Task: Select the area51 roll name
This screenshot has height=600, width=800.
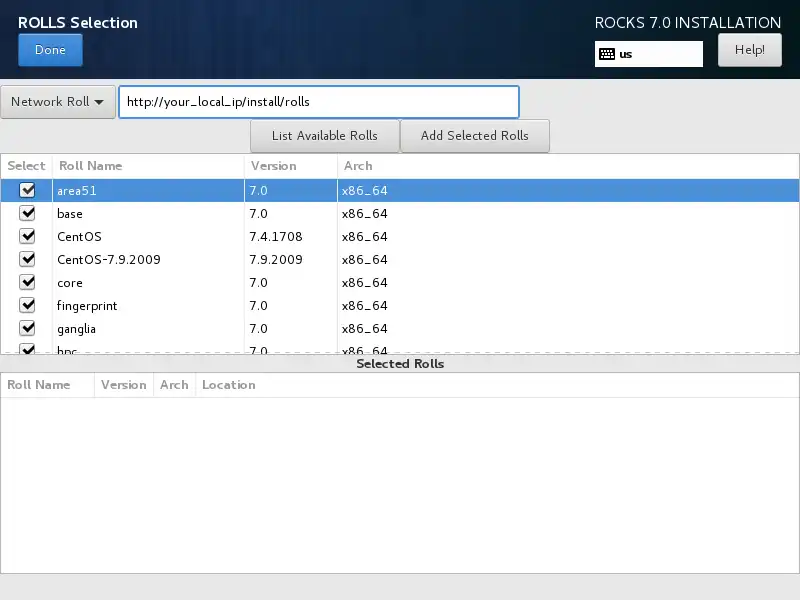Action: [x=77, y=191]
